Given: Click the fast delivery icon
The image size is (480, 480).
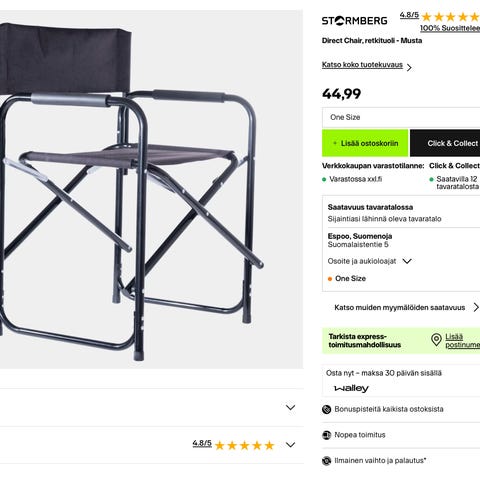Looking at the screenshot, I should coord(326,435).
